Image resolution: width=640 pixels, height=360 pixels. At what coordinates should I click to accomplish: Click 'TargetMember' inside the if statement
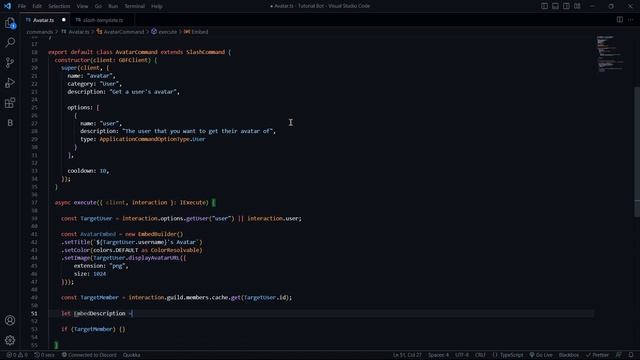point(93,329)
